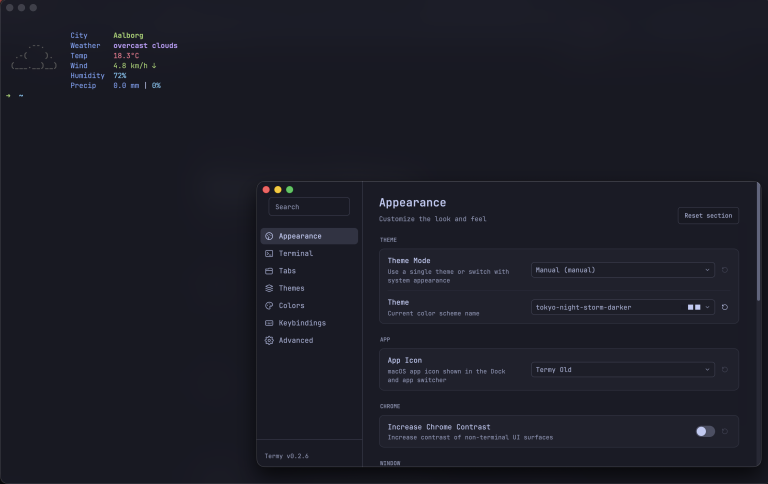Click the settings Search field
The width and height of the screenshot is (768, 484).
click(x=309, y=207)
